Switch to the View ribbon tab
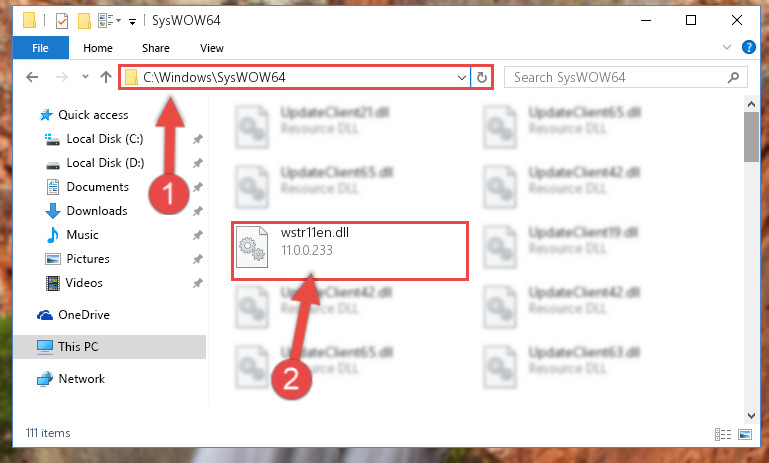 pyautogui.click(x=212, y=48)
